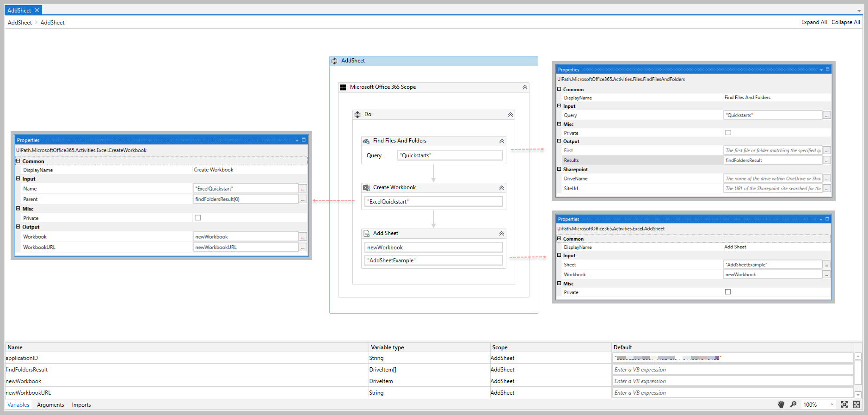Collapse Input group in AddSheet properties

pos(559,255)
